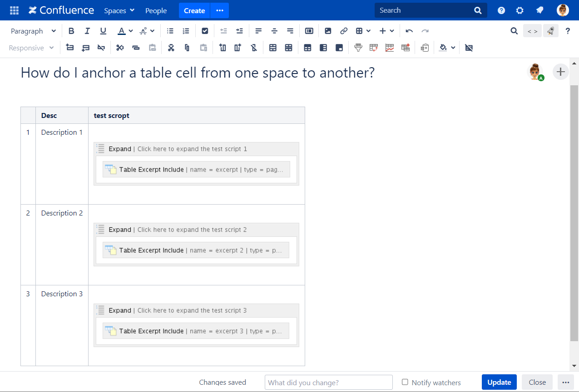Toggle italic formatting
The width and height of the screenshot is (579, 392).
pos(87,30)
